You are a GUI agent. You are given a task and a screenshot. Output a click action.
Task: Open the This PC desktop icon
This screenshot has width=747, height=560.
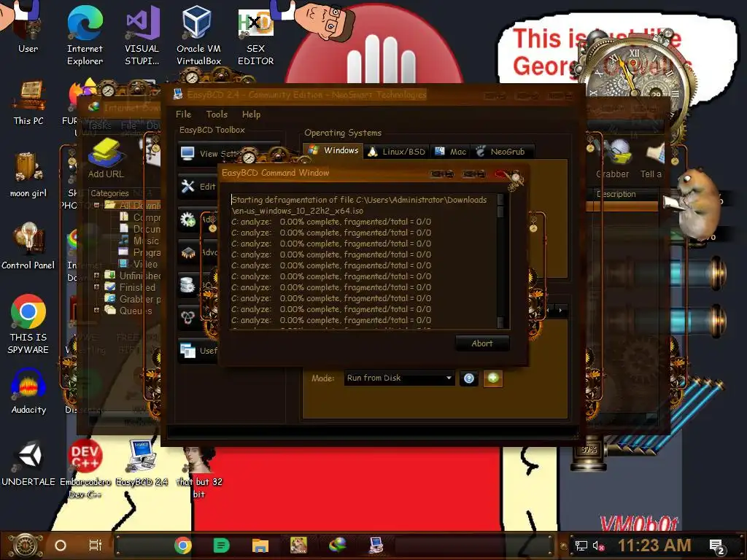pos(28,102)
